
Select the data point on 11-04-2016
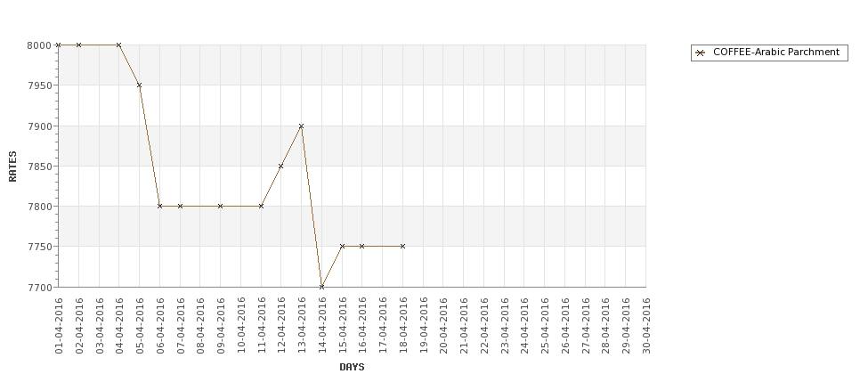coord(261,206)
